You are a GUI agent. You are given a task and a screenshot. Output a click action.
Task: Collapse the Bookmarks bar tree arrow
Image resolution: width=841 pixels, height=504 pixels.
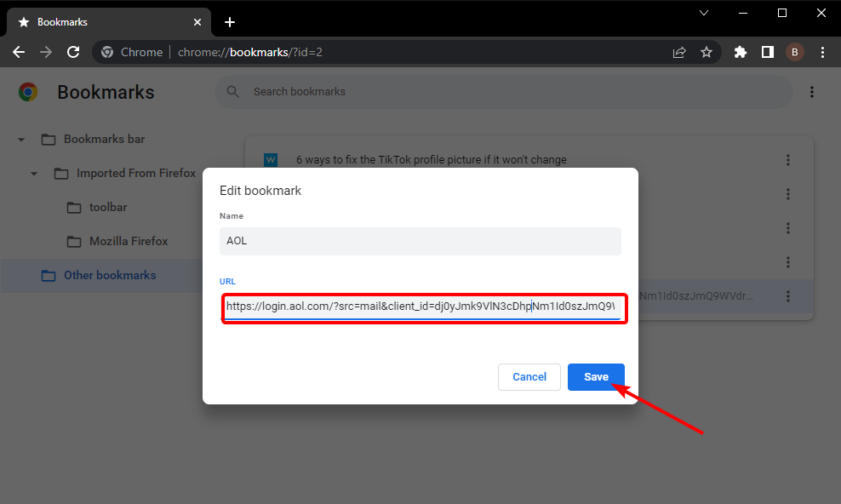coord(21,140)
